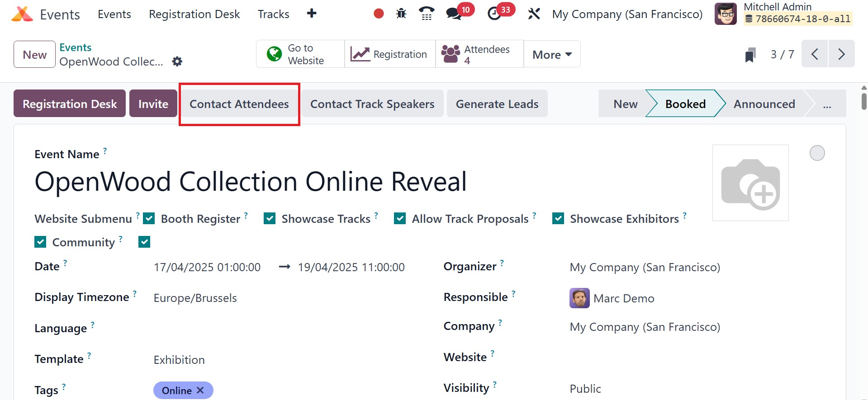The image size is (868, 400).
Task: Open the VoIP phone icon
Action: tap(426, 14)
